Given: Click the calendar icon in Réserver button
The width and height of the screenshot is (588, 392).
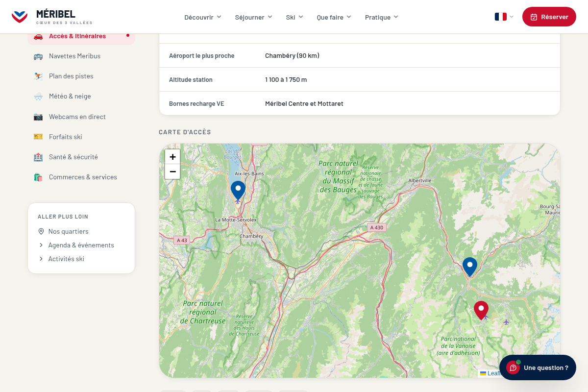Looking at the screenshot, I should pyautogui.click(x=534, y=17).
